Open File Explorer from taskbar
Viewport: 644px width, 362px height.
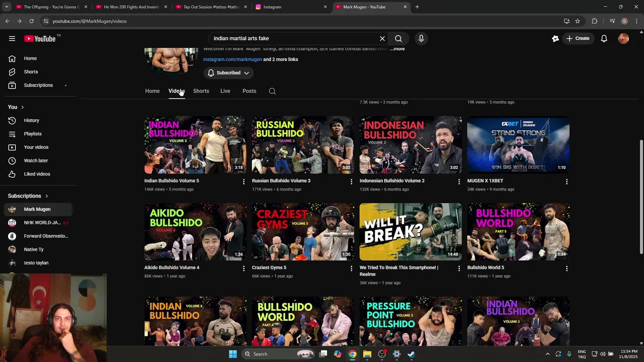tap(367, 354)
